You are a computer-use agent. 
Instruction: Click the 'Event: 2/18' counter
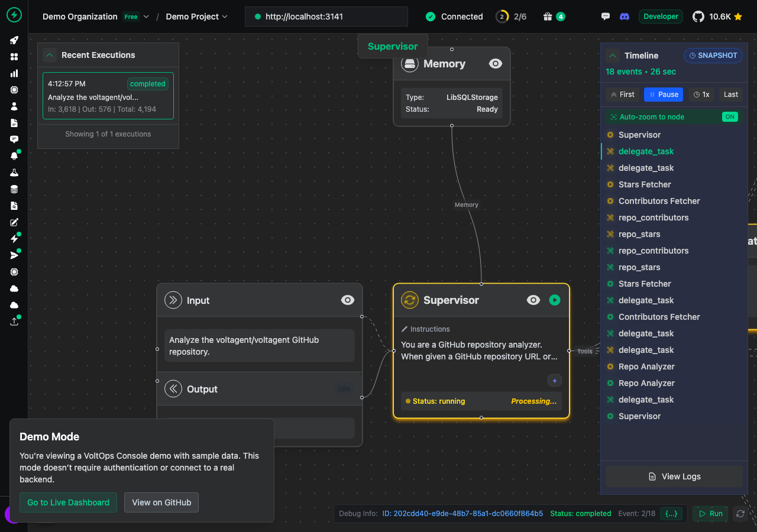point(636,514)
